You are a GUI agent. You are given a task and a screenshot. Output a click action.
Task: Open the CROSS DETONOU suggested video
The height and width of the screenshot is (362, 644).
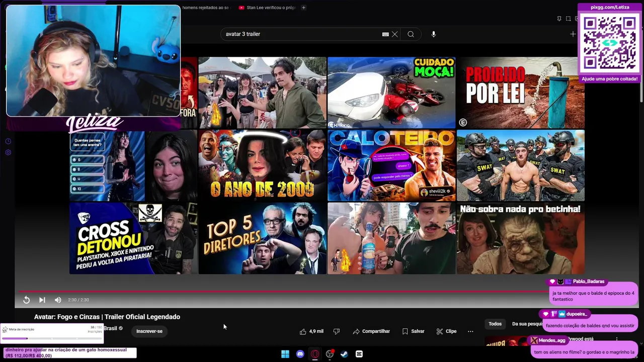coord(133,238)
